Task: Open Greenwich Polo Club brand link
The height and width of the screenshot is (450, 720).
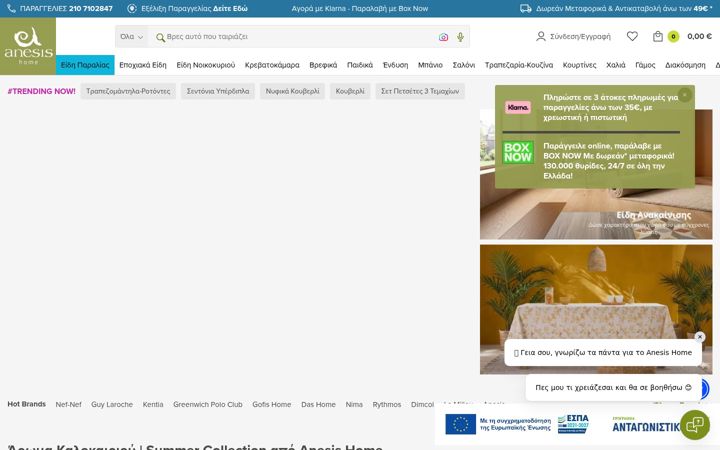Action: pyautogui.click(x=208, y=405)
